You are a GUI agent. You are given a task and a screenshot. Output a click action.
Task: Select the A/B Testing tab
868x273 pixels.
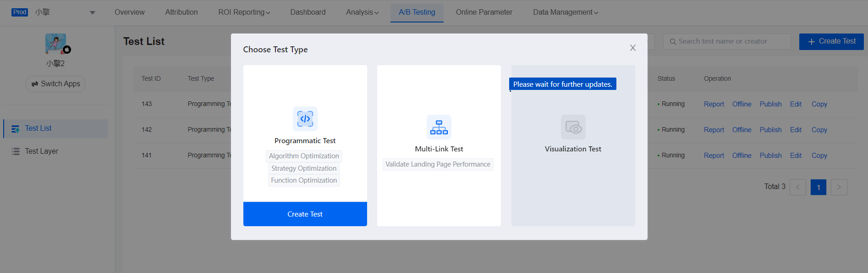click(x=417, y=12)
